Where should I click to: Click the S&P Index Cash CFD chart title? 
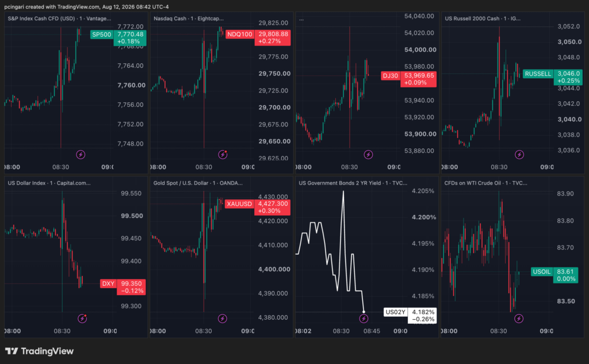pyautogui.click(x=59, y=18)
